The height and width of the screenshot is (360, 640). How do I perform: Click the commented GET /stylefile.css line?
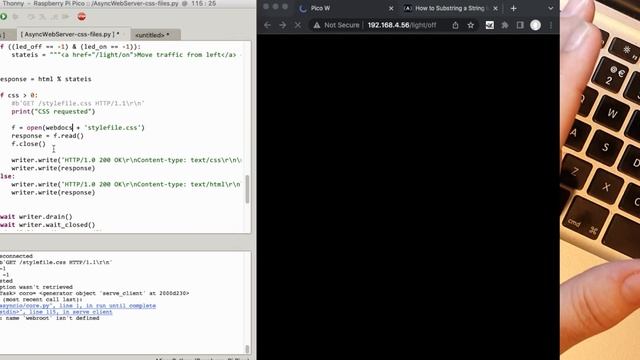click(x=78, y=103)
